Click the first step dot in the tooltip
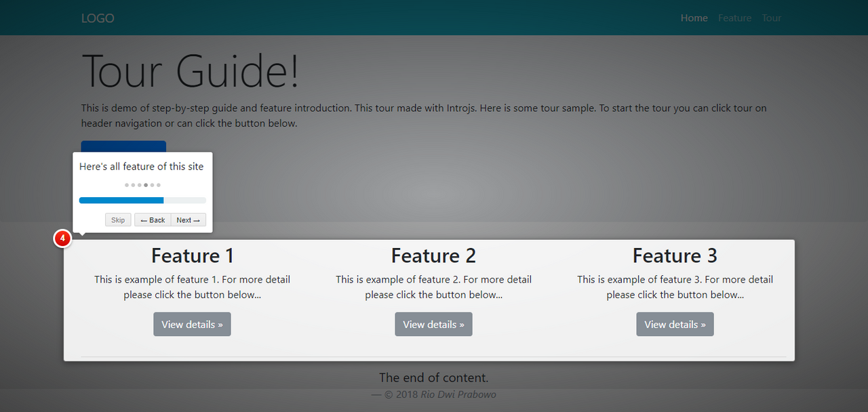This screenshot has width=868, height=412. (126, 184)
